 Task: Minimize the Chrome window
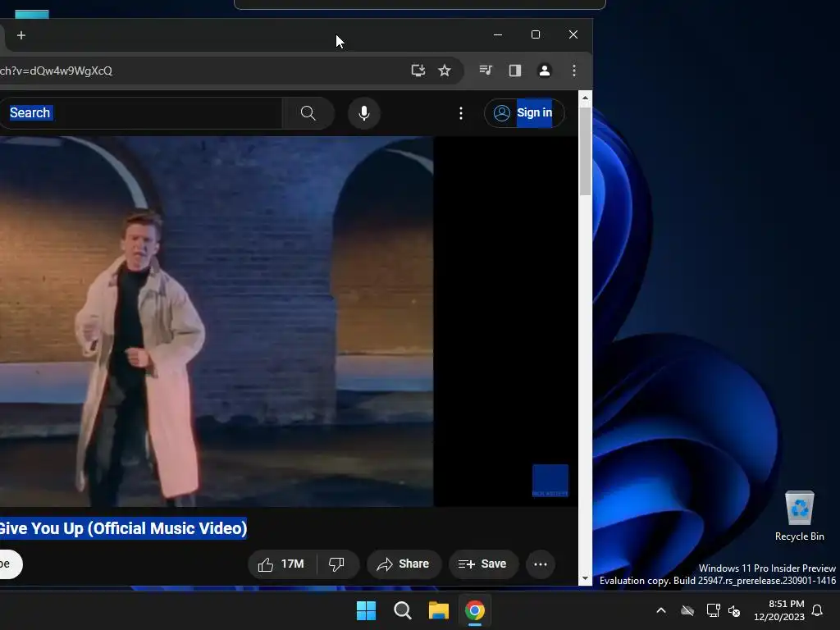point(498,34)
